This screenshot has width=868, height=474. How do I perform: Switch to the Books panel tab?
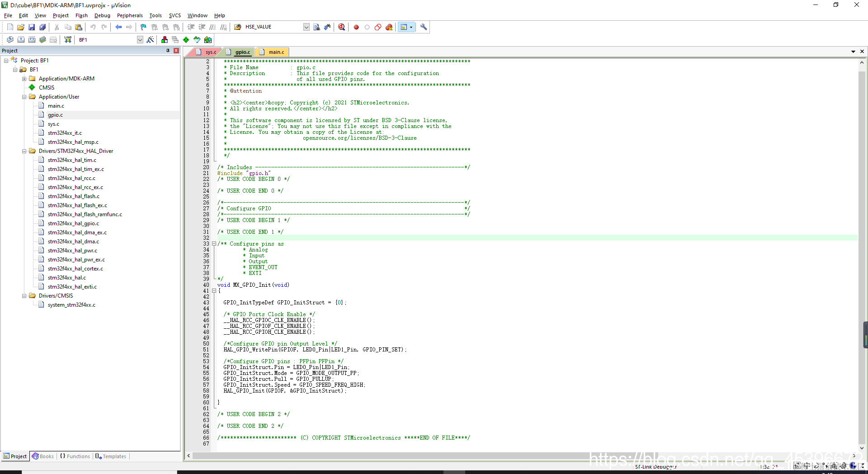(43, 456)
